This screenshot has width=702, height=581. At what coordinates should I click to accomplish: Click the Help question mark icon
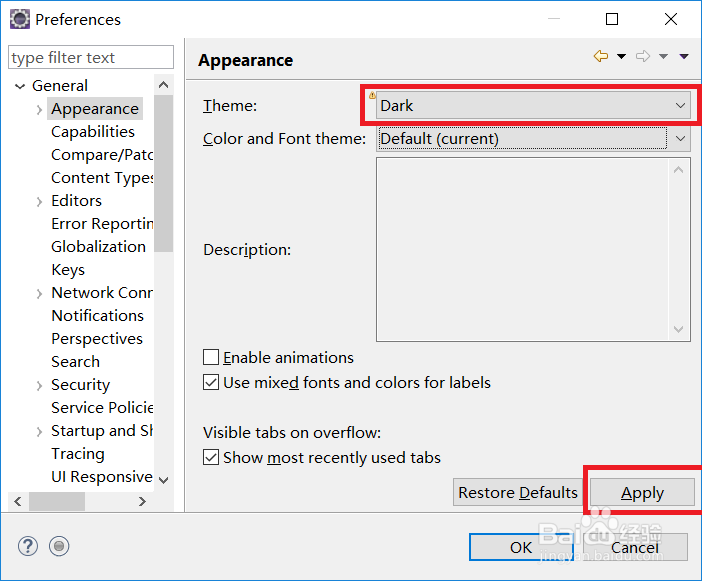[x=27, y=546]
